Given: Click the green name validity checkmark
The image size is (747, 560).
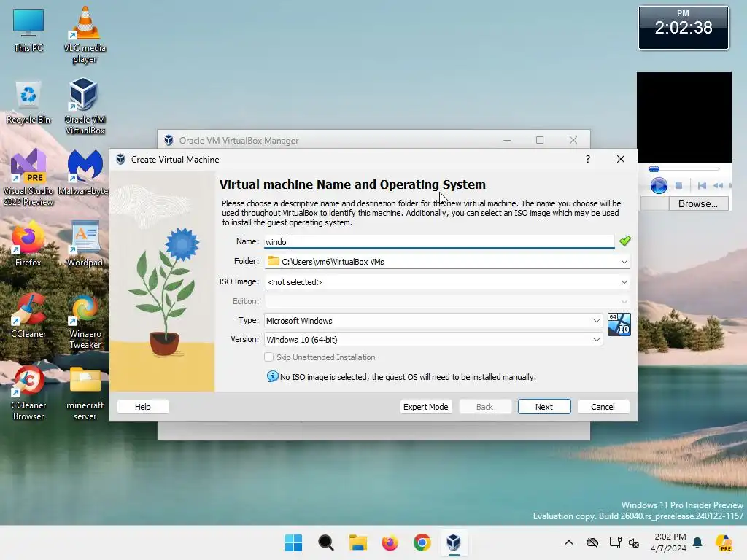Looking at the screenshot, I should click(625, 241).
